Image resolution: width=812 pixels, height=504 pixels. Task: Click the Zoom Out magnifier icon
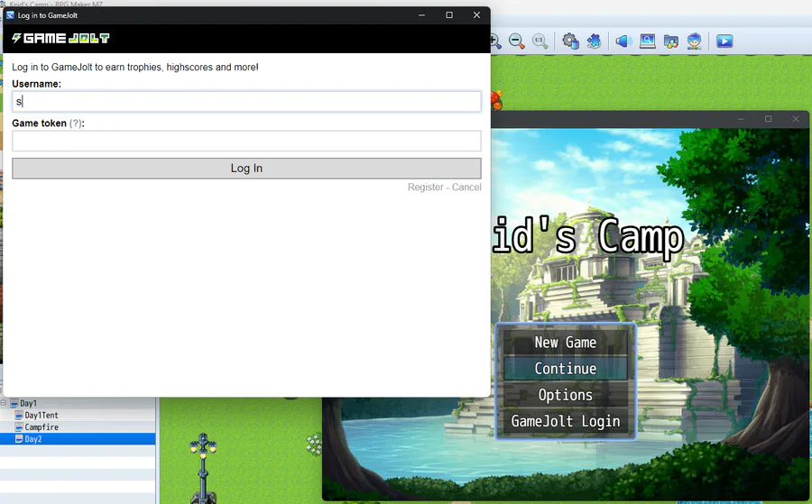[516, 41]
